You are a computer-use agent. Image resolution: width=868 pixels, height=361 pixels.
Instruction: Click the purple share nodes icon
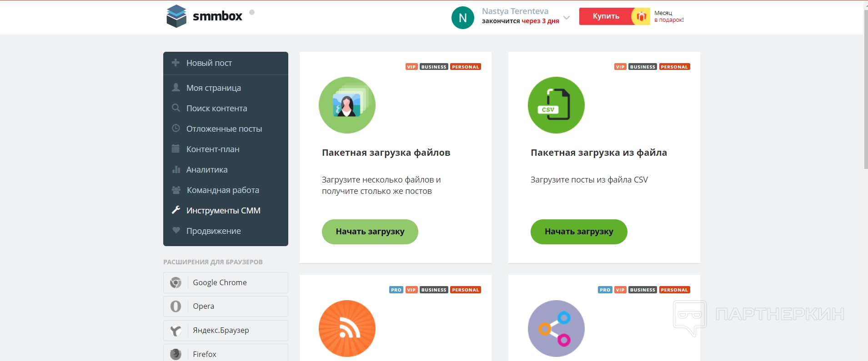pyautogui.click(x=556, y=328)
